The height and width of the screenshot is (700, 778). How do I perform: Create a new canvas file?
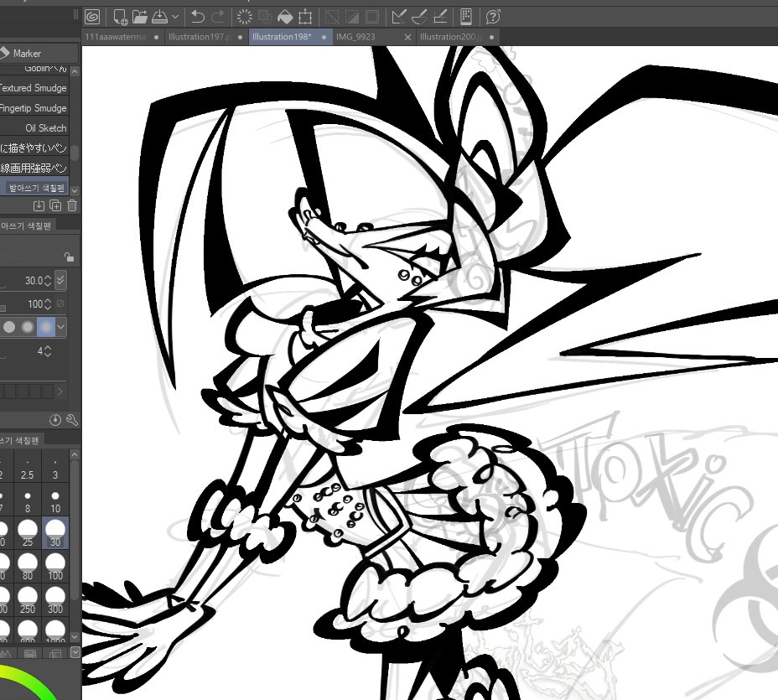[120, 18]
